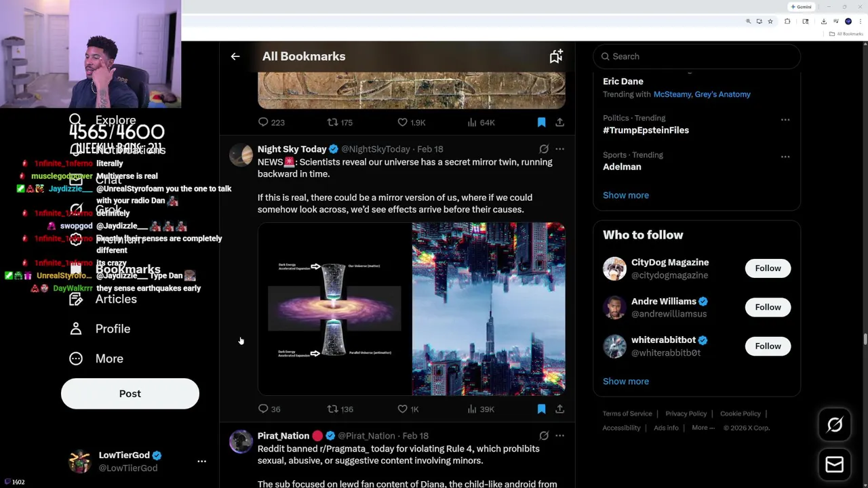Image resolution: width=868 pixels, height=488 pixels.
Task: Open the whiterabbitbot avatar
Action: [614, 346]
